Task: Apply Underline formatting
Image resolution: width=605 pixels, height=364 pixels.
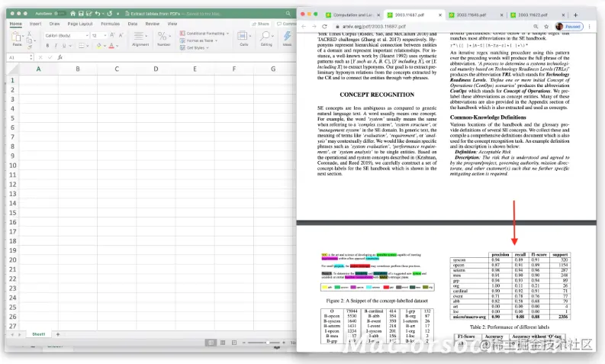Action: tap(64, 46)
